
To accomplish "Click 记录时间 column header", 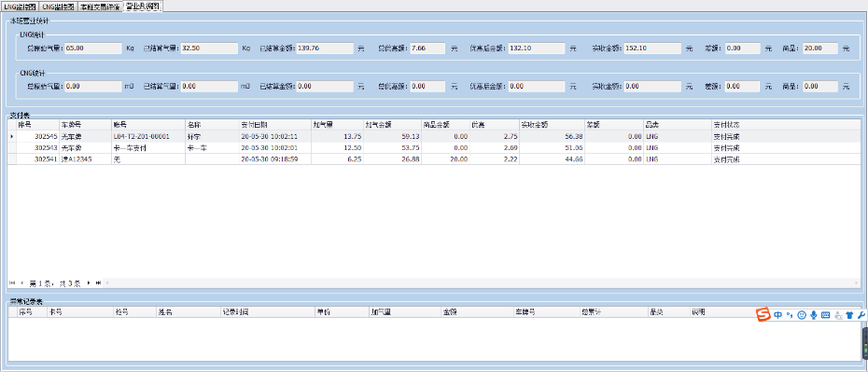I will [x=267, y=312].
